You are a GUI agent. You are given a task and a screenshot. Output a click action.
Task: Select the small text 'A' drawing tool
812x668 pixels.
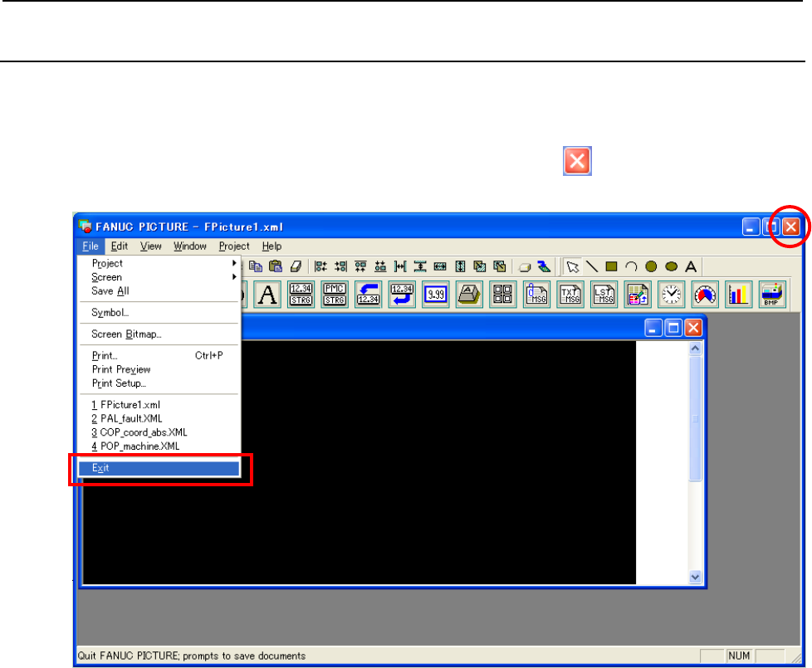691,266
